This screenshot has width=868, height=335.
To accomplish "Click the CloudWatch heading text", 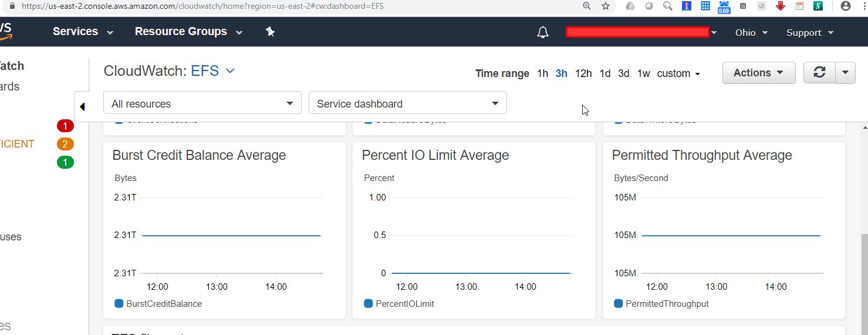I will coord(146,71).
